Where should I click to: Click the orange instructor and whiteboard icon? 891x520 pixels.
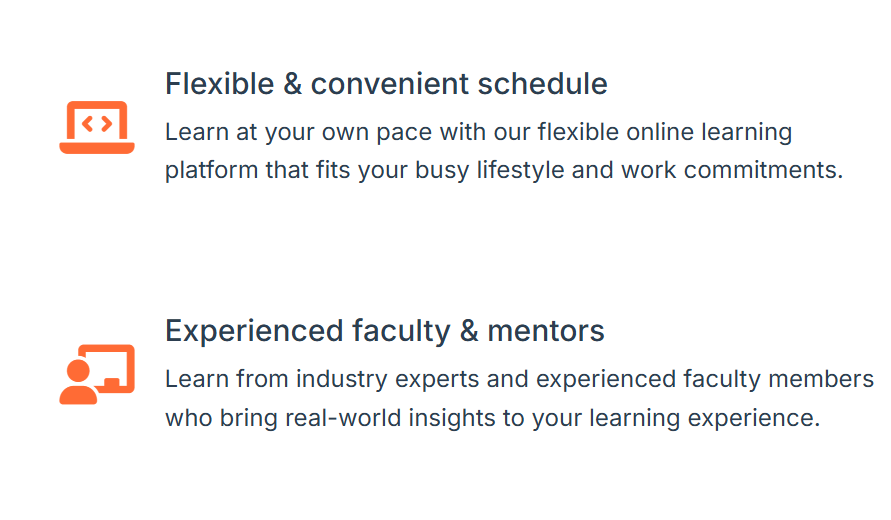coord(97,374)
